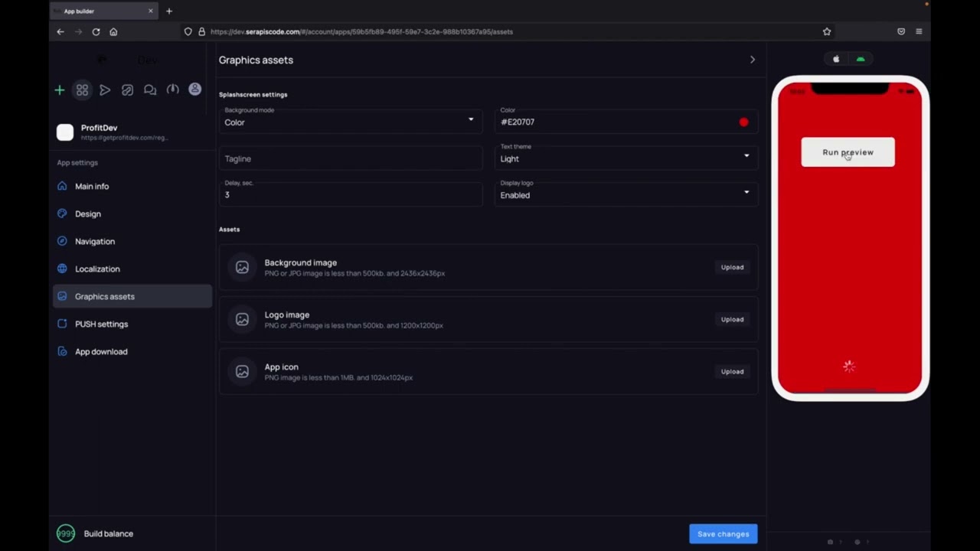Go to Main info settings
980x551 pixels.
[92, 186]
